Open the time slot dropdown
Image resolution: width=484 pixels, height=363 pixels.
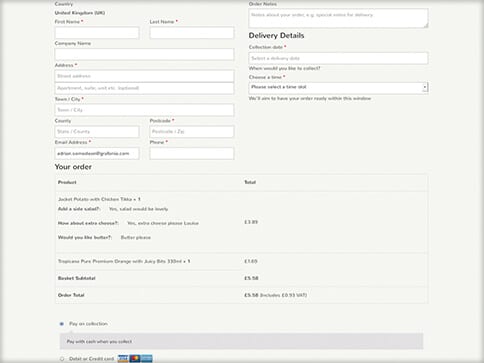point(338,87)
